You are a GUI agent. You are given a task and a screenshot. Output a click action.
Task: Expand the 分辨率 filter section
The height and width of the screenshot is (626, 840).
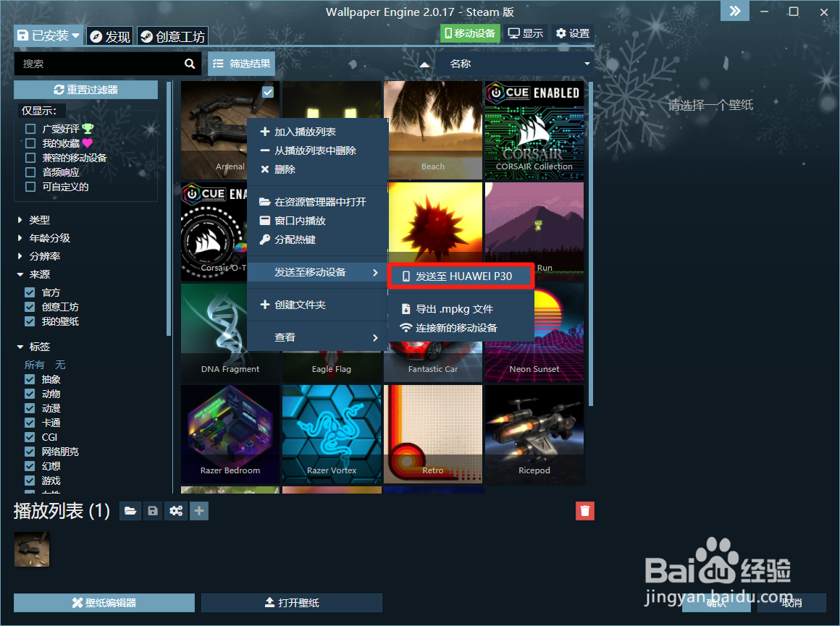point(38,256)
